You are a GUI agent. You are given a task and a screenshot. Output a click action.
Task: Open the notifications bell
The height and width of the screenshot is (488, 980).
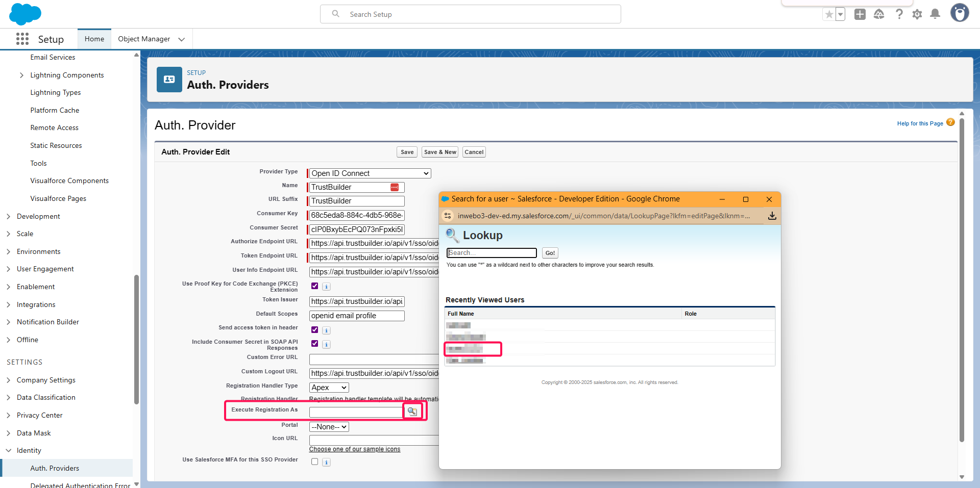(x=935, y=14)
